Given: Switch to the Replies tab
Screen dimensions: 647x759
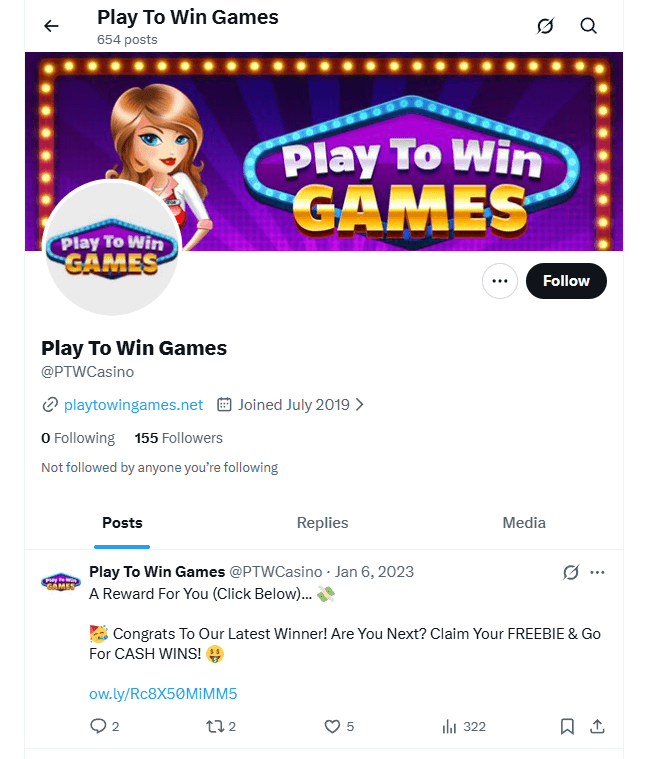Looking at the screenshot, I should [x=322, y=523].
